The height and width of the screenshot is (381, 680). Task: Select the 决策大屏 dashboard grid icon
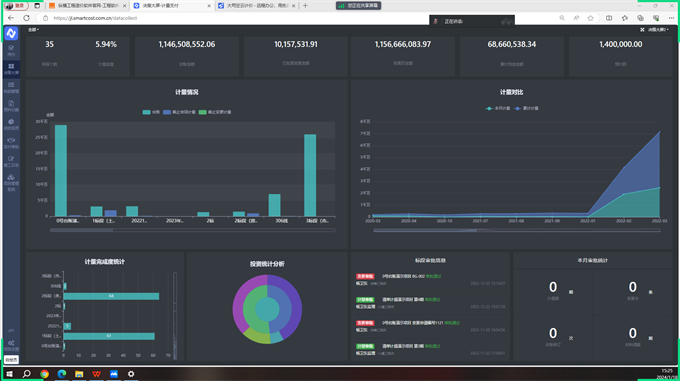click(11, 68)
